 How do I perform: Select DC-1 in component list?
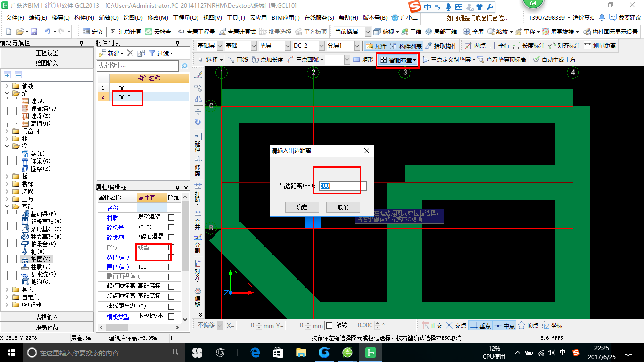[124, 88]
